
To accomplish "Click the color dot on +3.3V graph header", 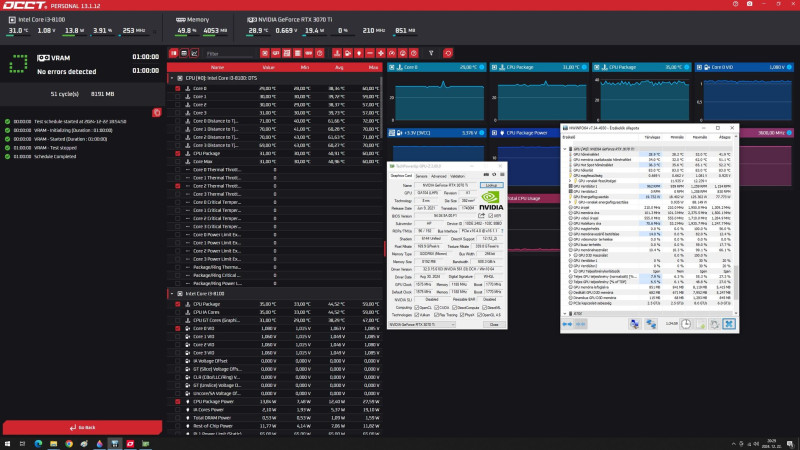I will tap(482, 133).
